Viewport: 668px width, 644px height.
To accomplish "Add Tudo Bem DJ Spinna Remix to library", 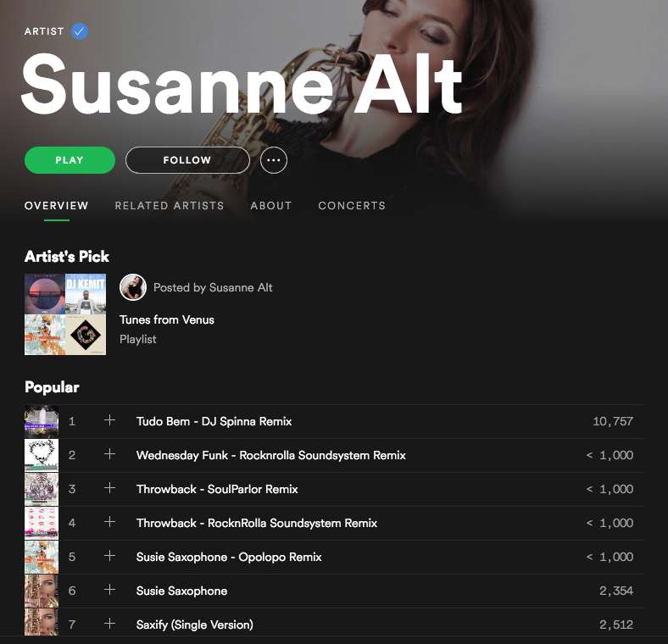I will [x=109, y=420].
